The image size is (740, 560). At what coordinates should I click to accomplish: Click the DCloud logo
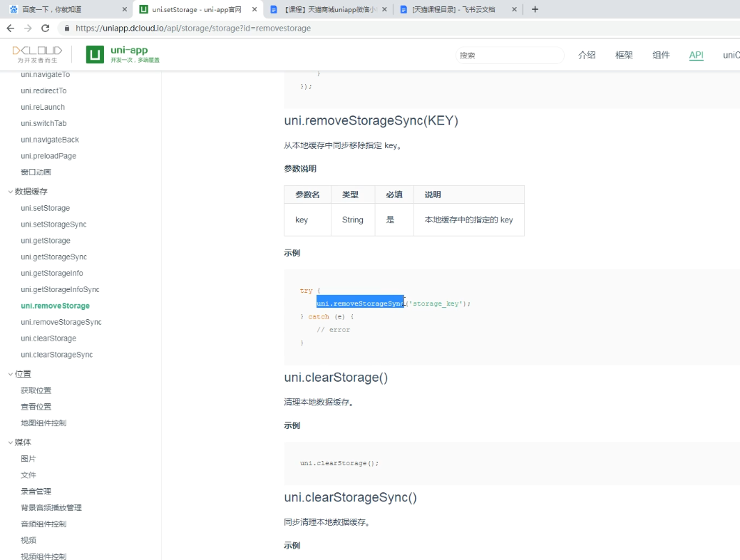tap(37, 54)
